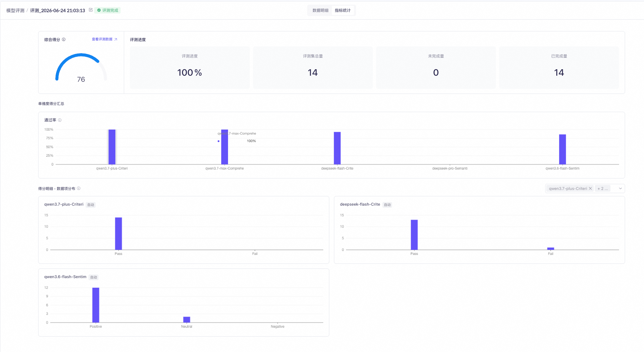Click the qwen3.6-flash-Sentim bar in 通过率 chart
Viewport: 644px width, 352px height.
(x=562, y=149)
